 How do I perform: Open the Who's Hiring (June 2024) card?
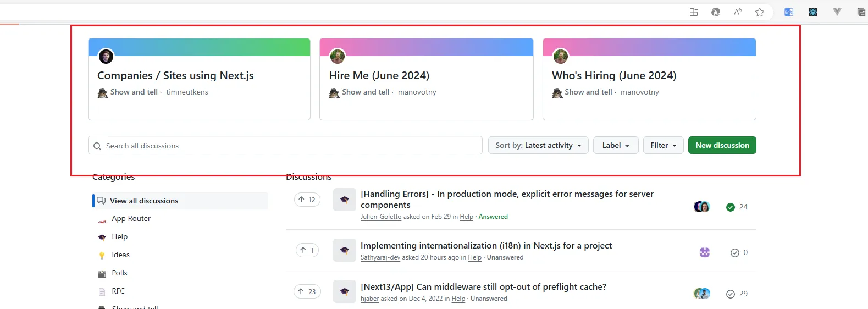(x=613, y=76)
